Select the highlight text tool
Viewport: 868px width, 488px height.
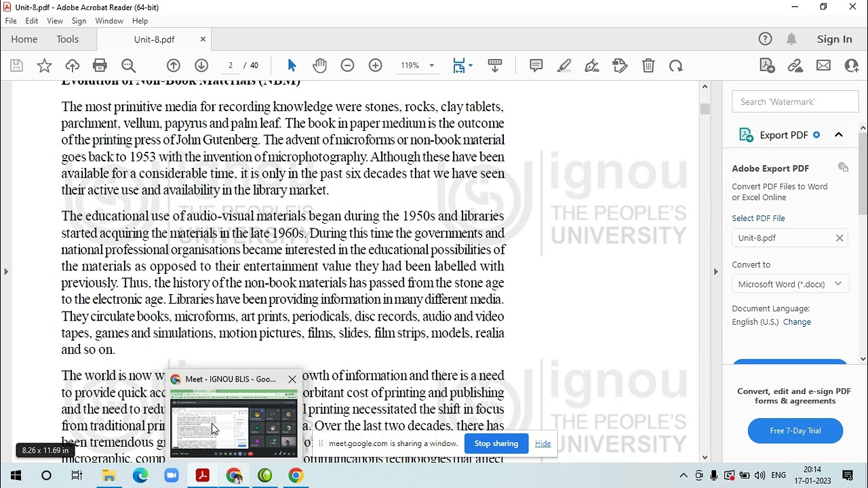point(564,66)
